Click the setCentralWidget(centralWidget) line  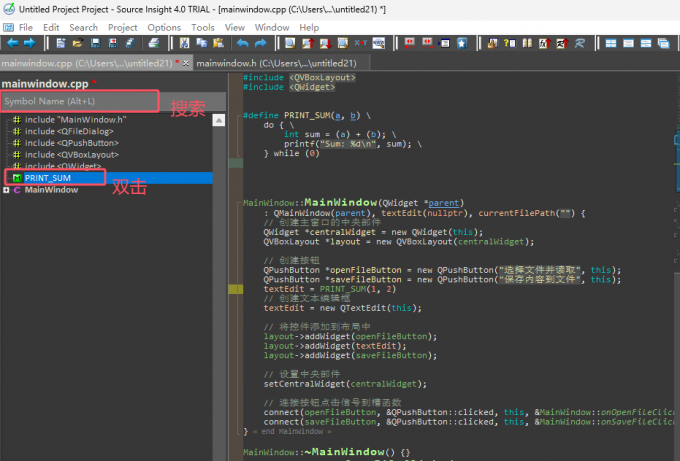[345, 384]
